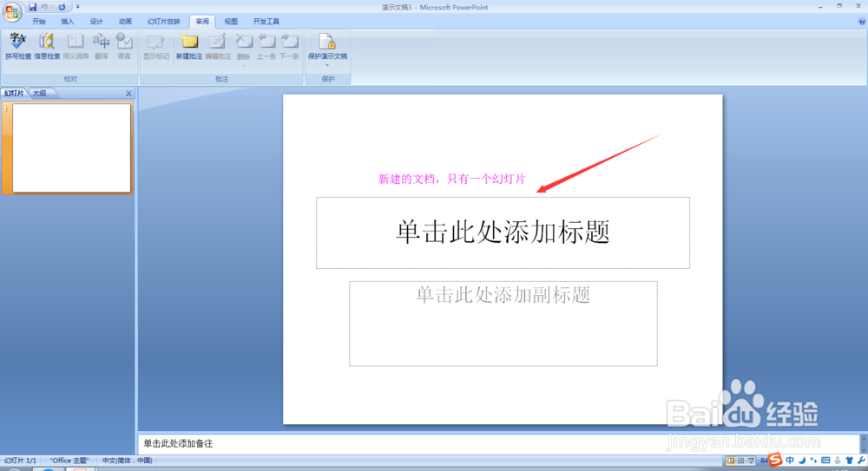Toggle Sogou half/full-width moon icon
The width and height of the screenshot is (868, 471).
pos(802,460)
